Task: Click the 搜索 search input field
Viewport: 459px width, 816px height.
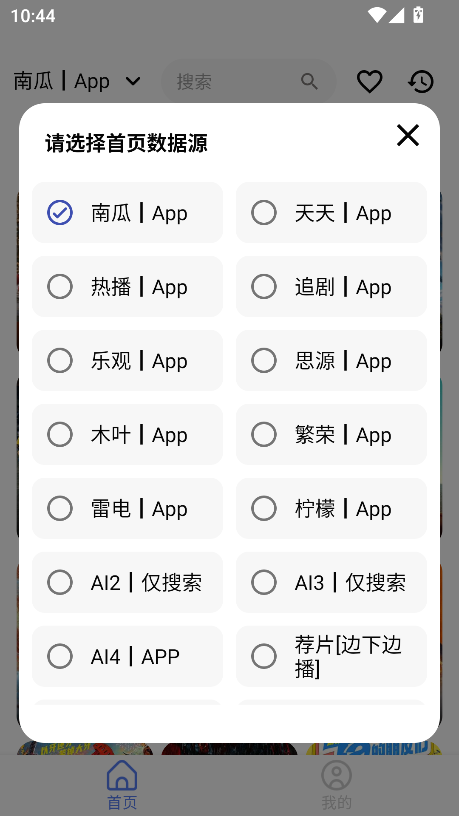Action: (249, 81)
